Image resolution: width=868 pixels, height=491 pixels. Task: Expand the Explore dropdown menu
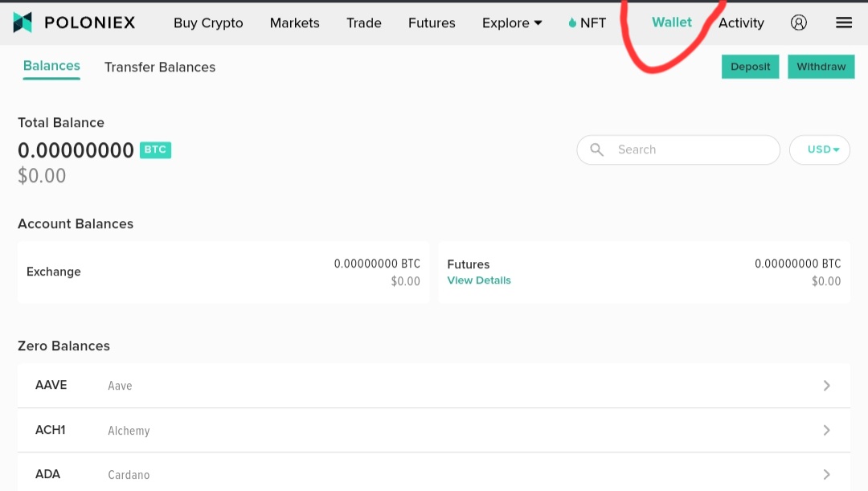[x=511, y=23]
